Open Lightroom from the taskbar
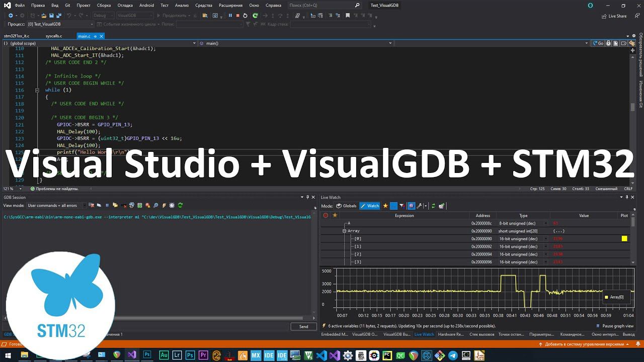This screenshot has height=362, width=644. (177, 355)
